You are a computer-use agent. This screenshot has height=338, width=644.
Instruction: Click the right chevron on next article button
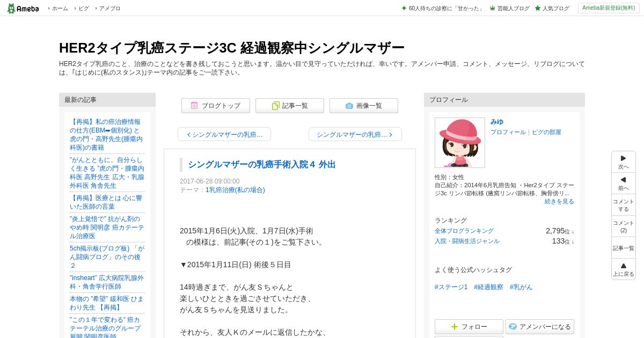[391, 135]
